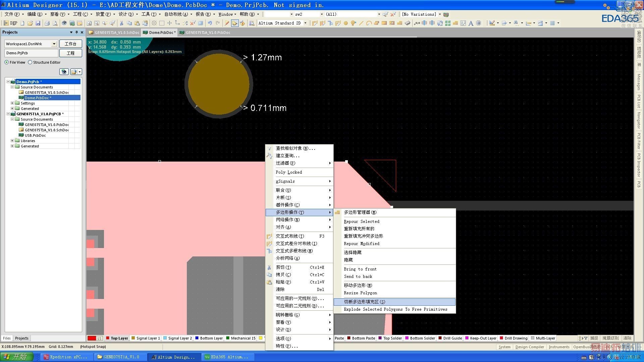Click the Slice Polygon Pour menu entry
The height and width of the screenshot is (362, 644).
pos(364,302)
